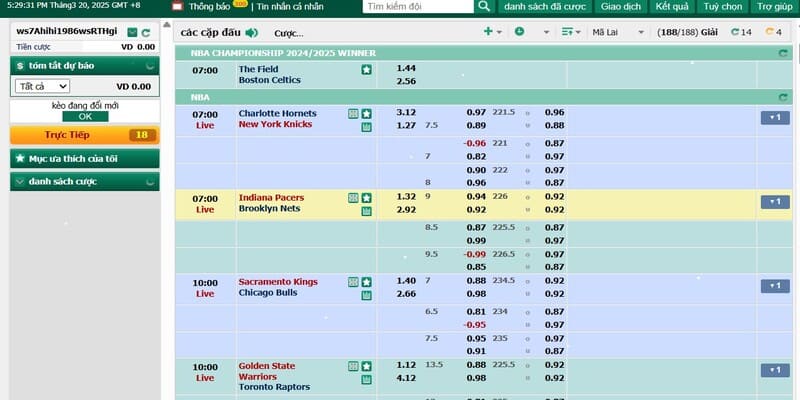
Task: Click the Cược... tab label
Action: tap(289, 34)
